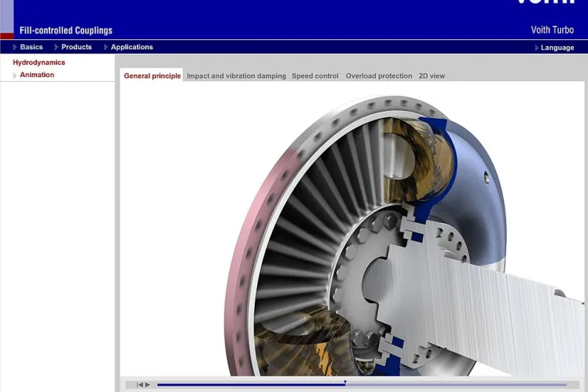The image size is (588, 392).
Task: Click the arrow beside Basics
Action: pyautogui.click(x=15, y=47)
